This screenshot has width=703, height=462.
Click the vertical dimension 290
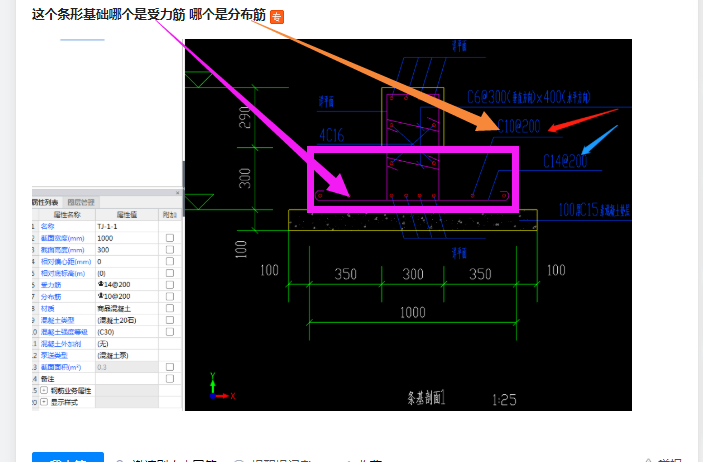coord(245,117)
